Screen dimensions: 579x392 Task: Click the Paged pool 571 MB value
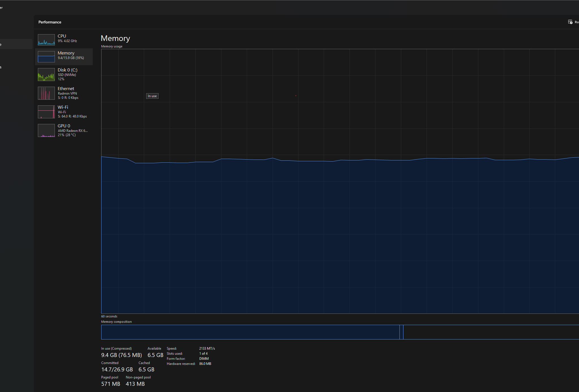coord(111,384)
